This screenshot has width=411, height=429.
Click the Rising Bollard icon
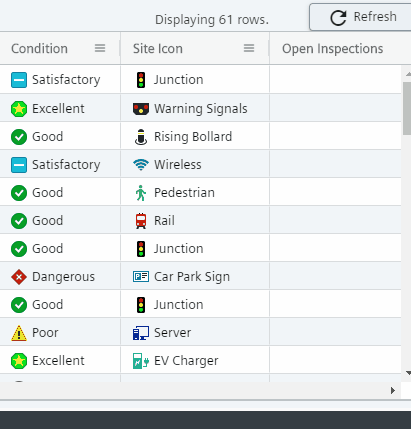coord(141,137)
